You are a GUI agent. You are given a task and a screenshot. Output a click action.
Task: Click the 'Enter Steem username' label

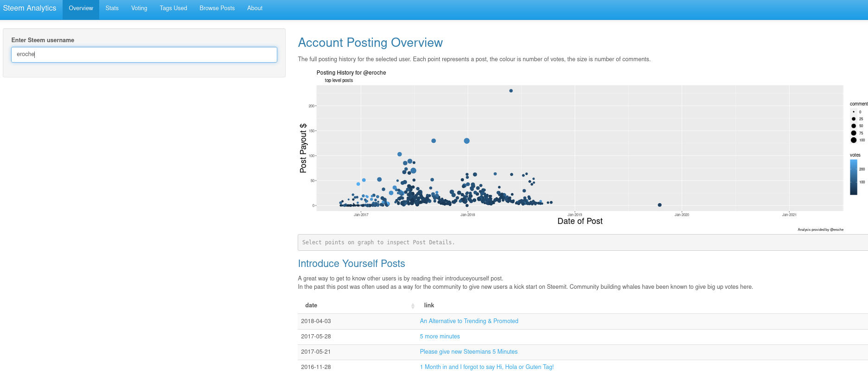pos(43,40)
